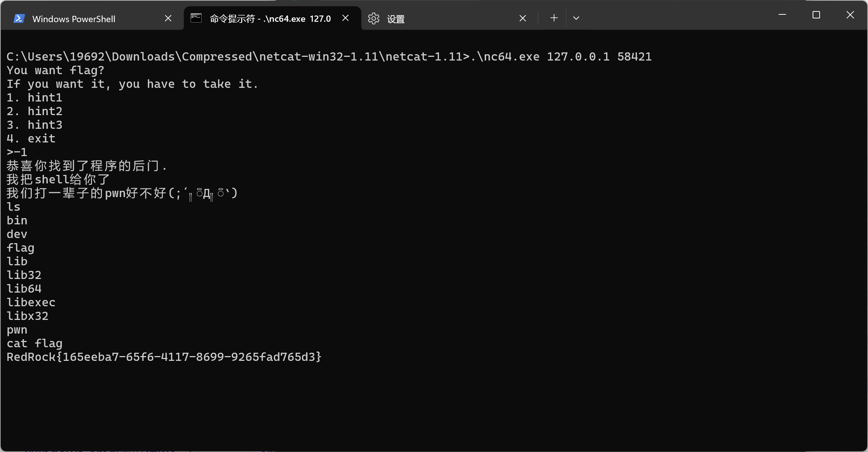This screenshot has height=452, width=868.
Task: Click the '4. exit' menu option text
Action: pos(31,138)
